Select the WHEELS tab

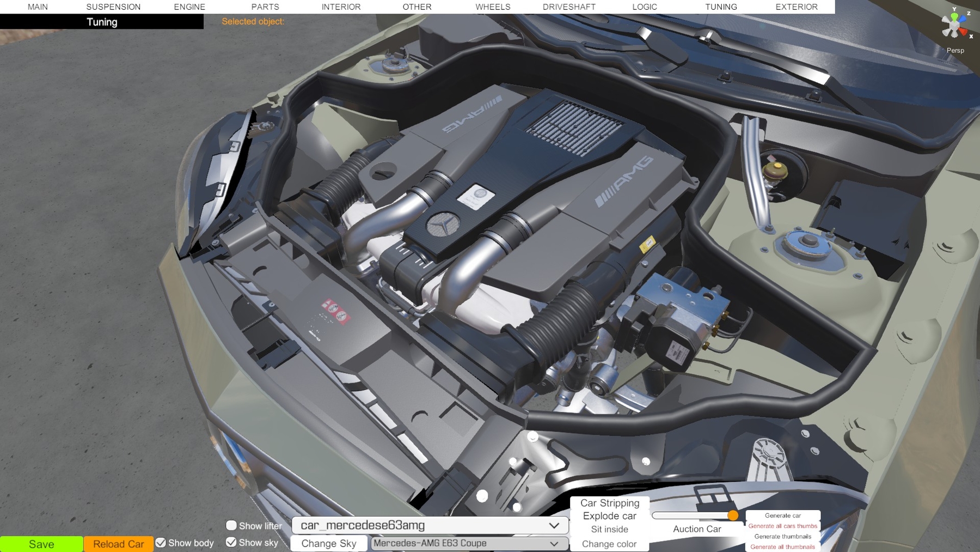tap(493, 7)
